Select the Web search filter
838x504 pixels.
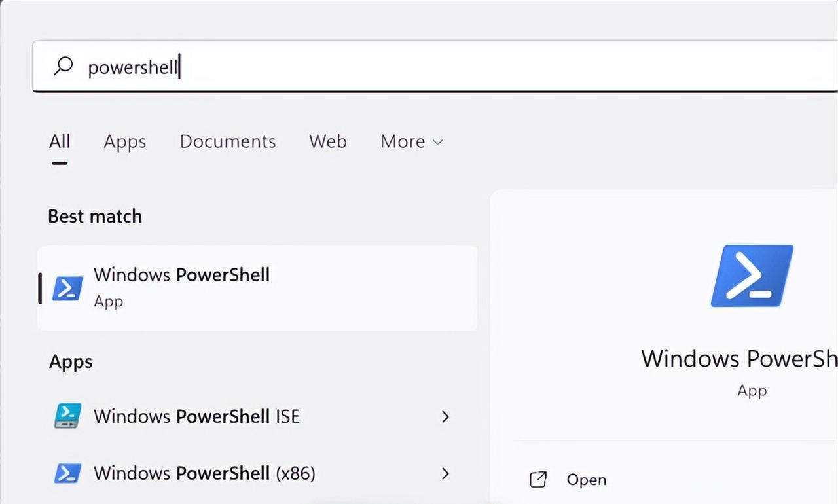(x=327, y=141)
